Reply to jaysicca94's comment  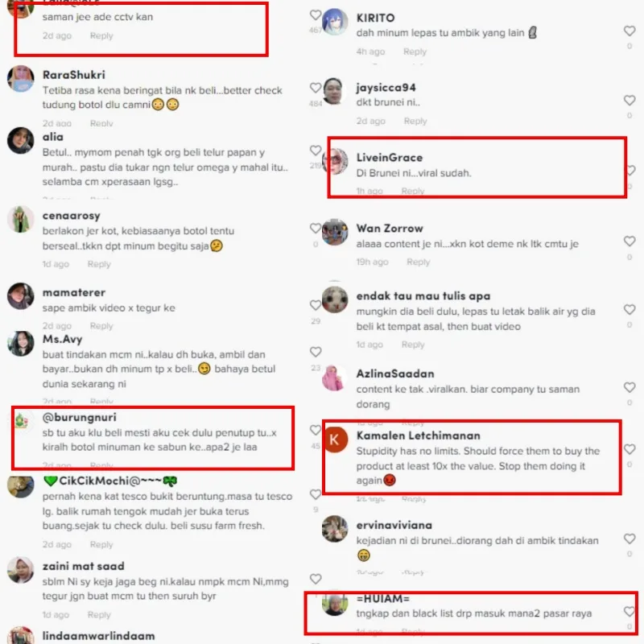[415, 122]
